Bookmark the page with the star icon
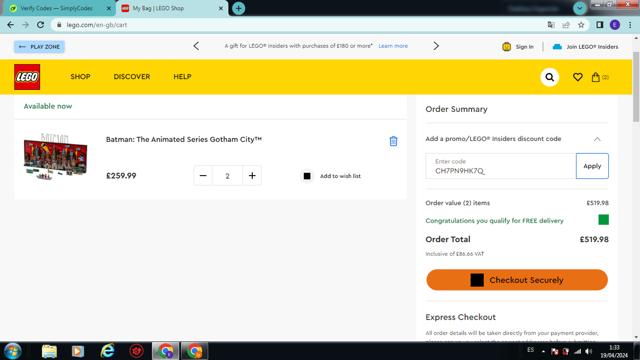The image size is (640, 360). click(x=581, y=25)
